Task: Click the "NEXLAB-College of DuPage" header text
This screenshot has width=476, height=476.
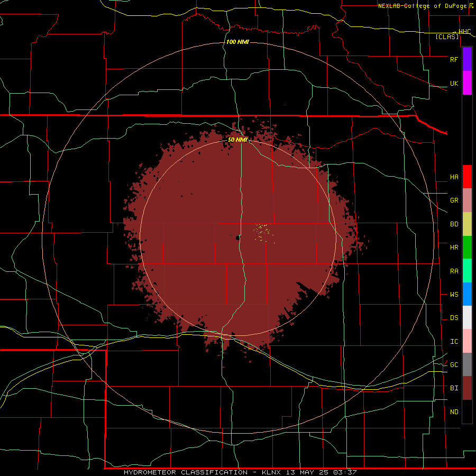Action: (423, 6)
